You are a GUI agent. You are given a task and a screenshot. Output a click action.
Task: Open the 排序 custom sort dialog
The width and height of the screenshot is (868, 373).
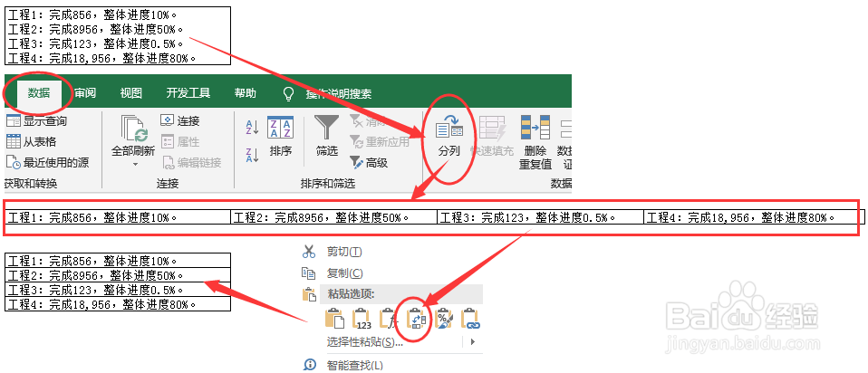point(281,137)
